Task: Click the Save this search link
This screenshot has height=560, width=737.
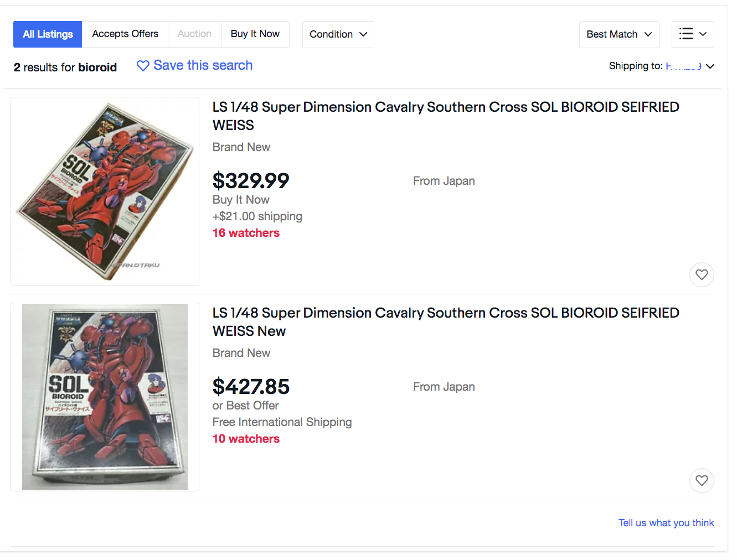Action: (203, 65)
